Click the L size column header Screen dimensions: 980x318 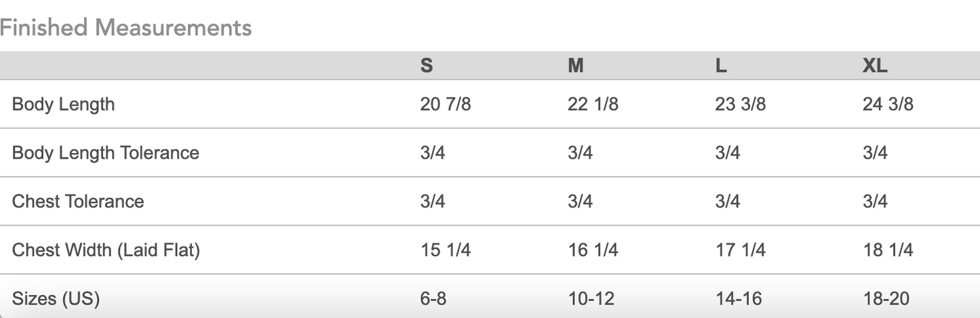[x=721, y=66]
